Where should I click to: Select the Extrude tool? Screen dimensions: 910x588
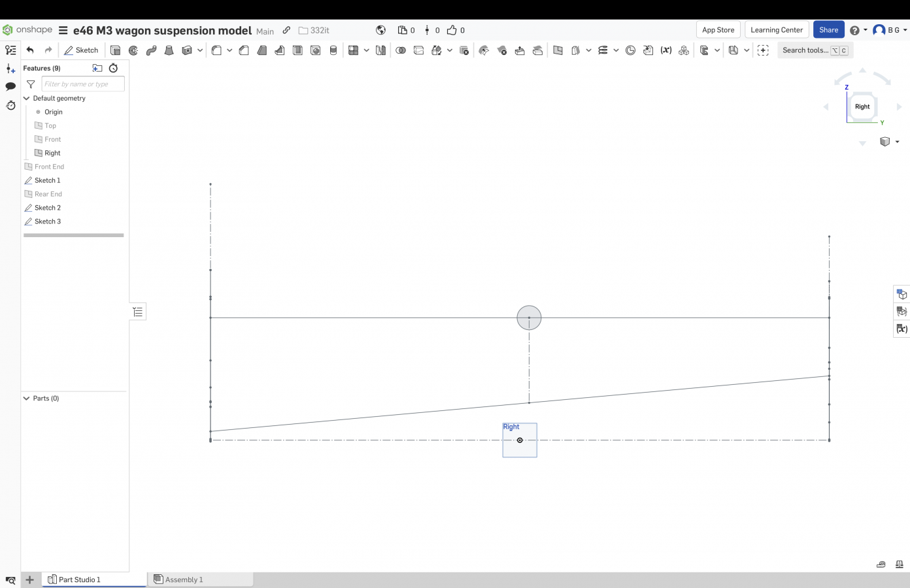pos(116,50)
